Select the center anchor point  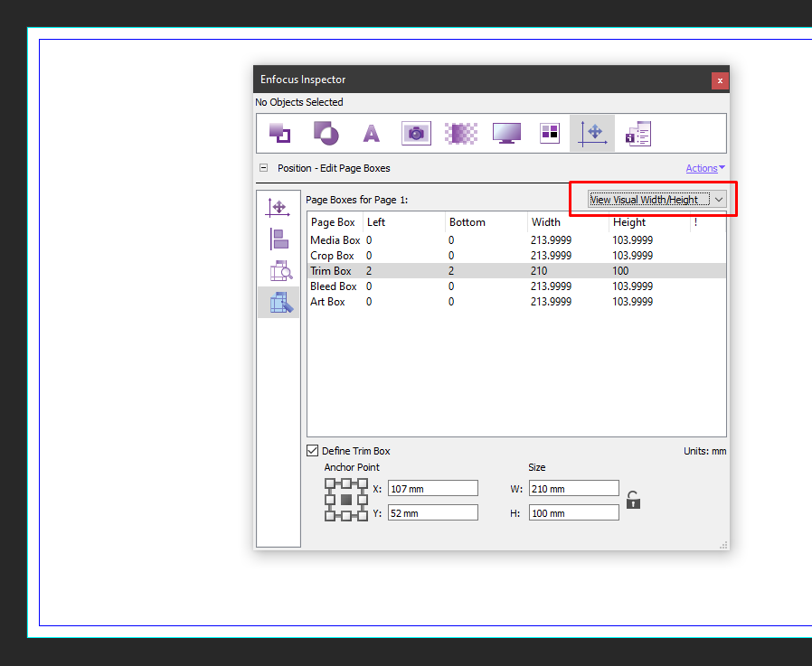coord(346,500)
